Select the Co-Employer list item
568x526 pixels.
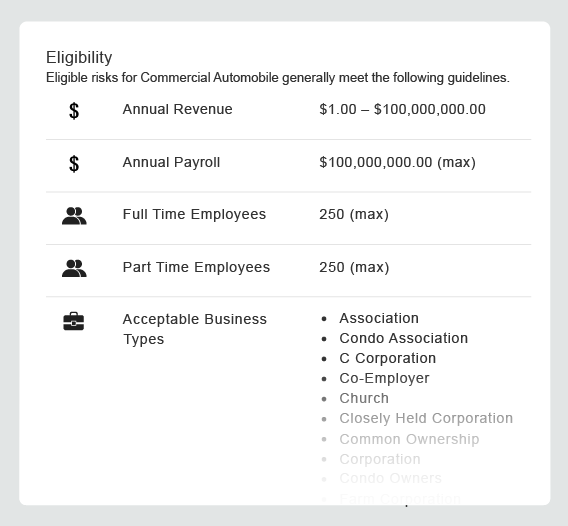coord(384,378)
